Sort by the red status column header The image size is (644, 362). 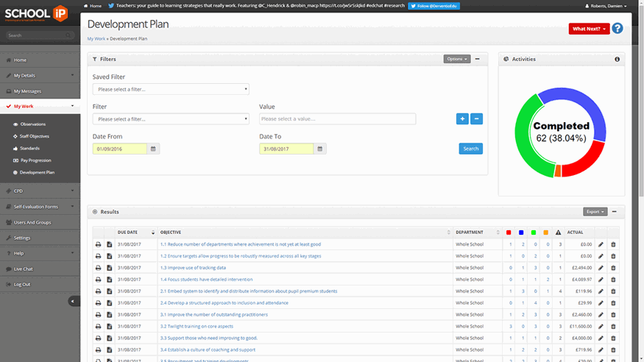tap(509, 233)
